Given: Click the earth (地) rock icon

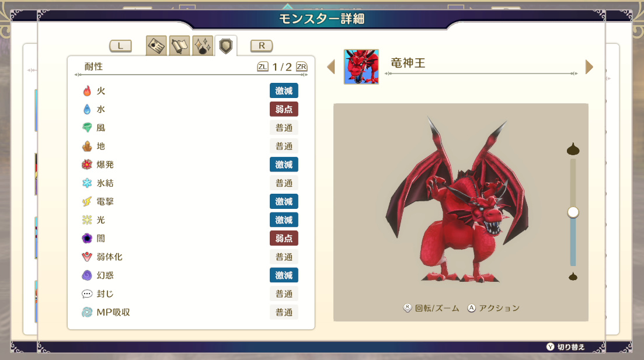Looking at the screenshot, I should coord(87,146).
